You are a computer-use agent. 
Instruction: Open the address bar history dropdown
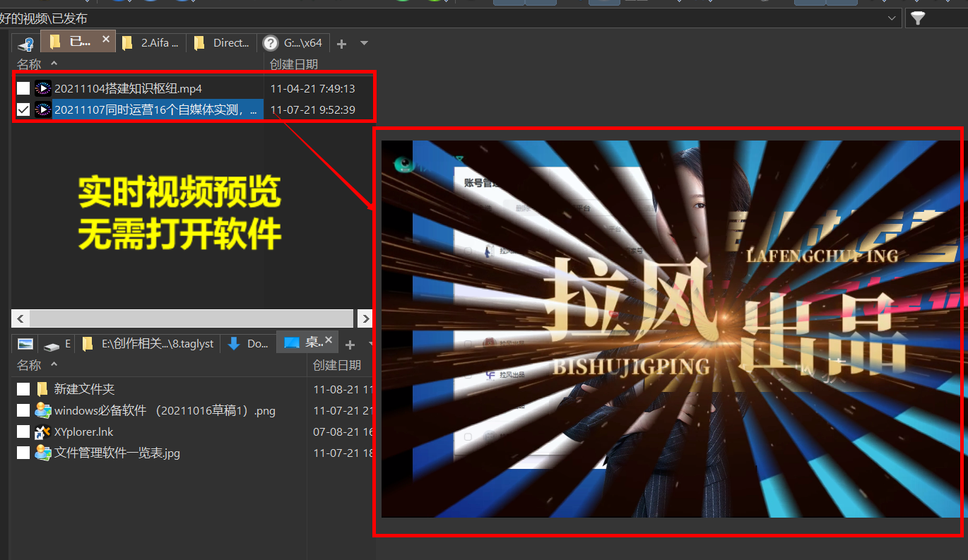coord(892,18)
